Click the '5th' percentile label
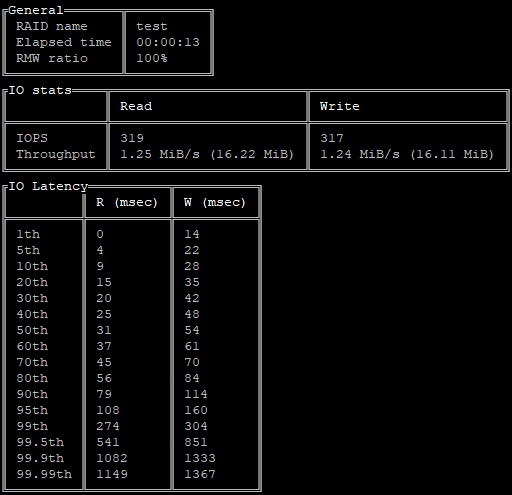 tap(28, 250)
